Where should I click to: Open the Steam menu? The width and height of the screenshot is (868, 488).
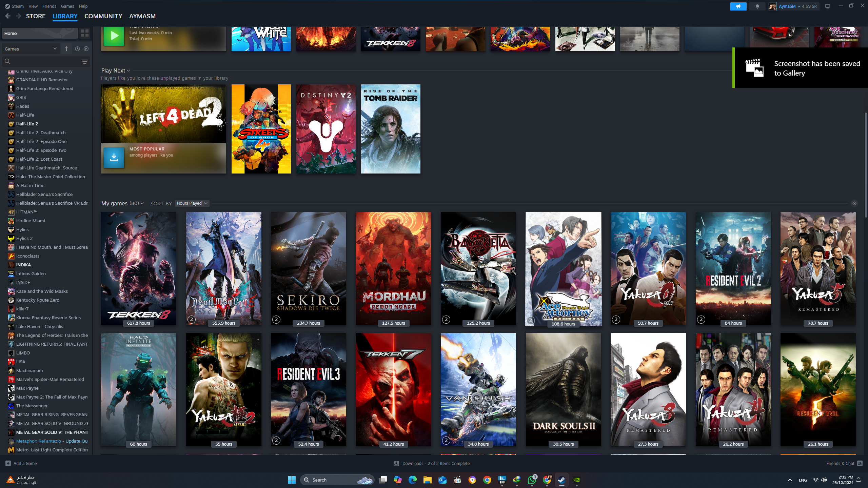click(x=18, y=6)
